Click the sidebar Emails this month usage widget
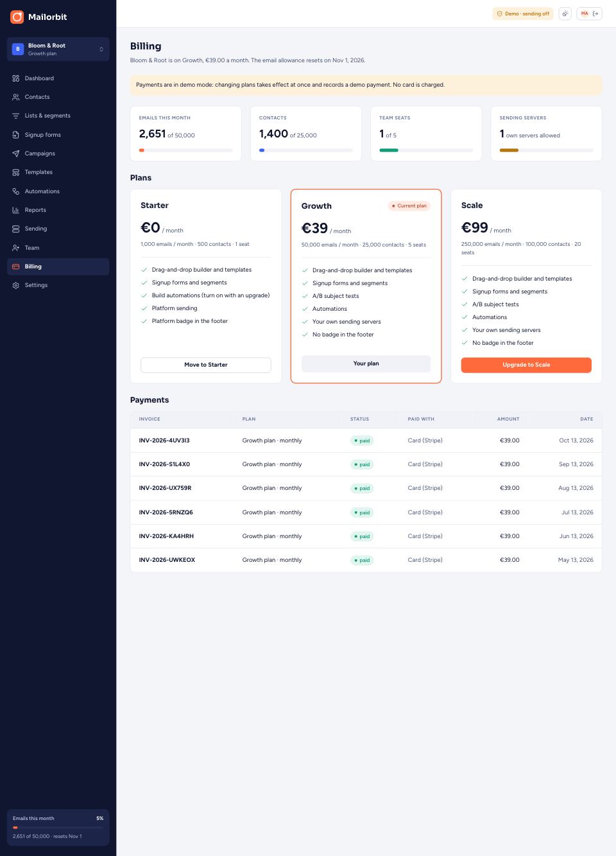 pyautogui.click(x=58, y=827)
